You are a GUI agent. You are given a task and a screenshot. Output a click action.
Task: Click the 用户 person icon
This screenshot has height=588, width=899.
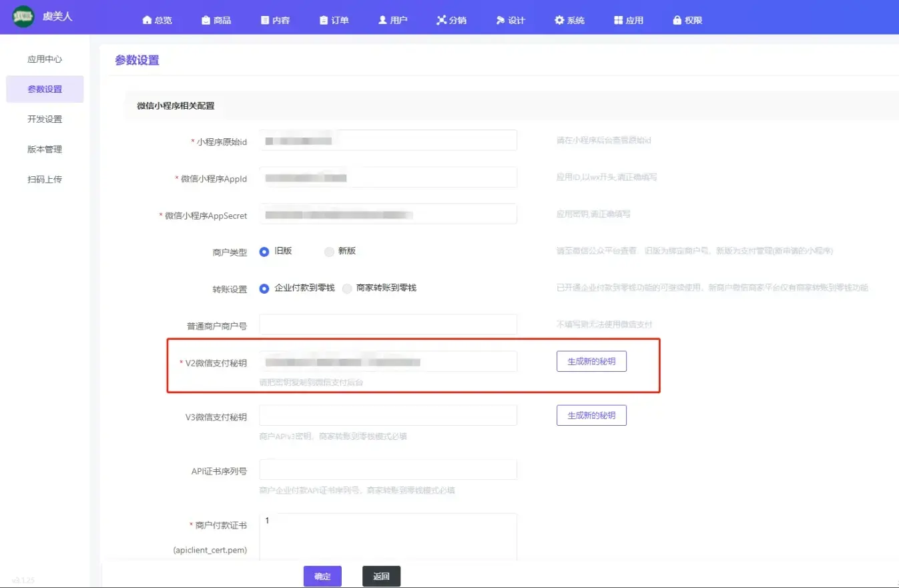pyautogui.click(x=382, y=20)
